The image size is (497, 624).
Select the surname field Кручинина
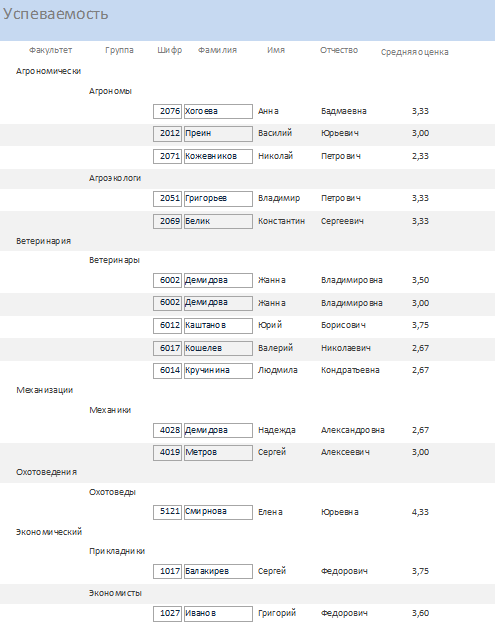pyautogui.click(x=218, y=370)
